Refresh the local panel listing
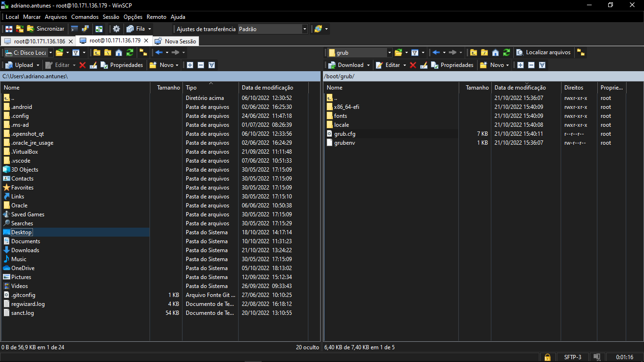Image resolution: width=644 pixels, height=362 pixels. pyautogui.click(x=130, y=52)
